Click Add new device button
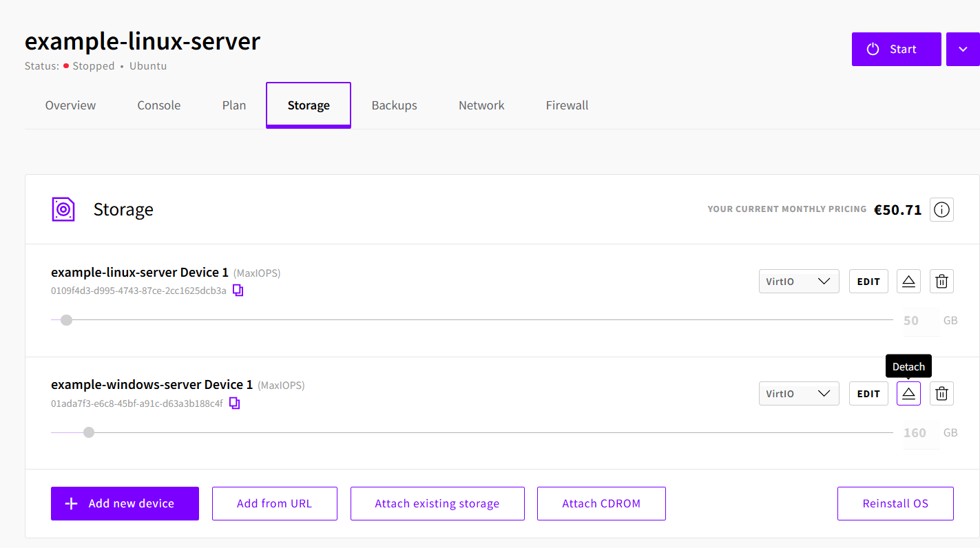 [x=125, y=503]
